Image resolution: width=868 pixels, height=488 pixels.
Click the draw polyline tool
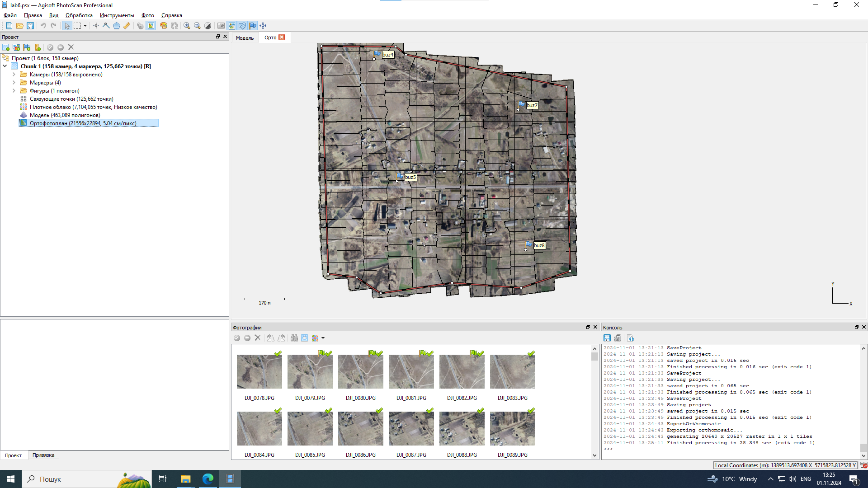[106, 26]
